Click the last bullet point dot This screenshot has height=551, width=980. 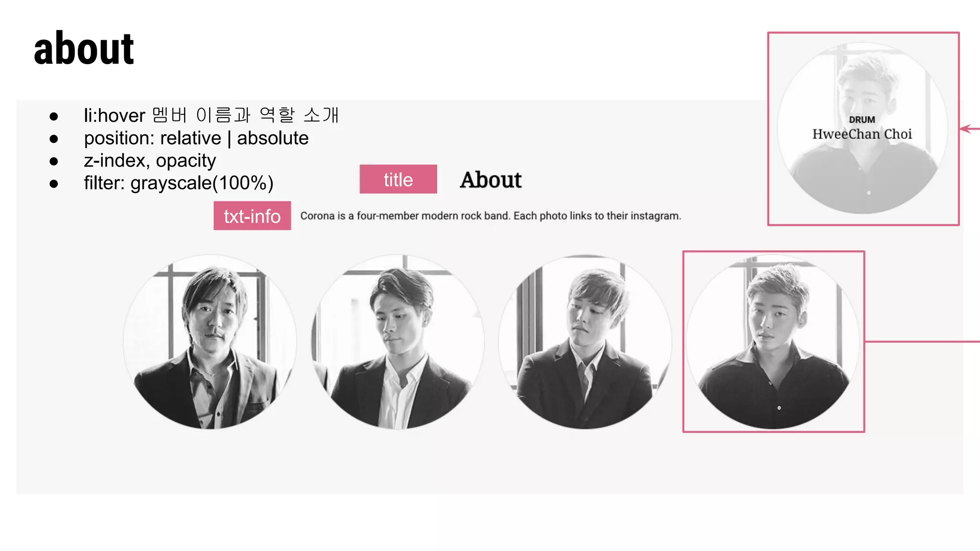[x=54, y=184]
